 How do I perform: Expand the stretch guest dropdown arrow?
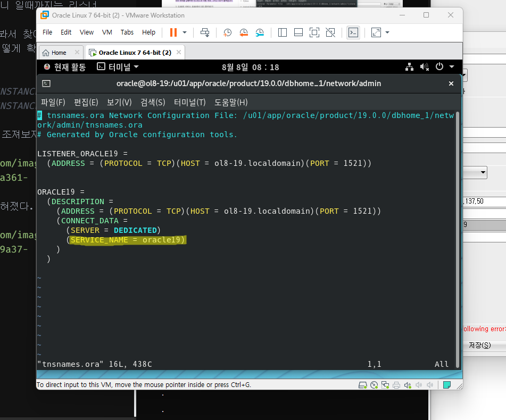(x=387, y=32)
